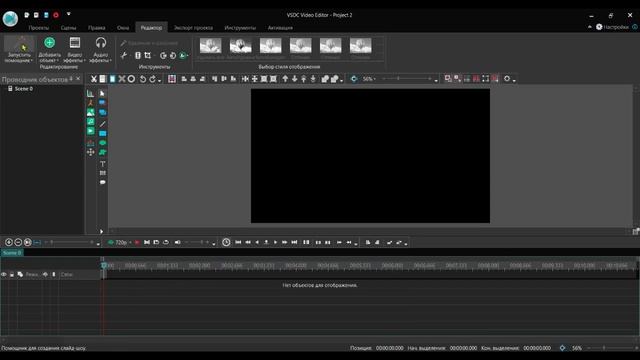Click the red record button in timeline toolbar

pyautogui.click(x=137, y=242)
